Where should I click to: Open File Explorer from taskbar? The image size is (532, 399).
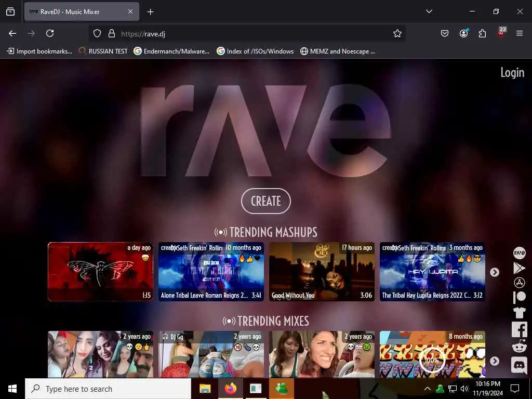pos(205,389)
